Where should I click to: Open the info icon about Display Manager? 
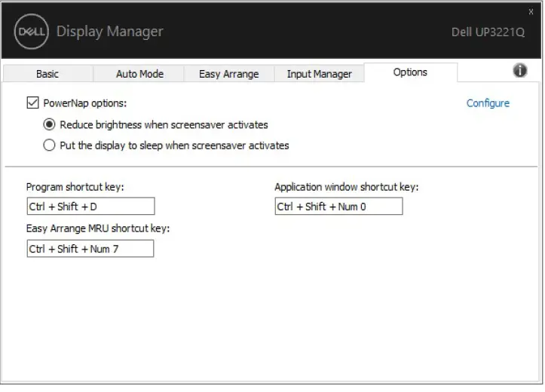(x=520, y=71)
